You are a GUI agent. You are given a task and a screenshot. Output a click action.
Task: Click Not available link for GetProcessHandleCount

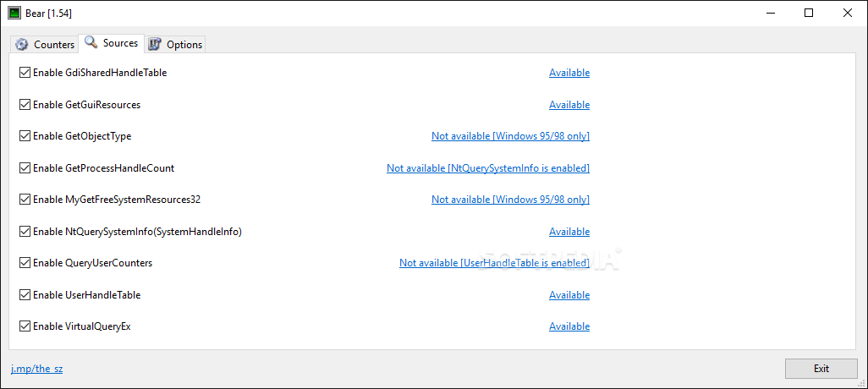pos(488,168)
